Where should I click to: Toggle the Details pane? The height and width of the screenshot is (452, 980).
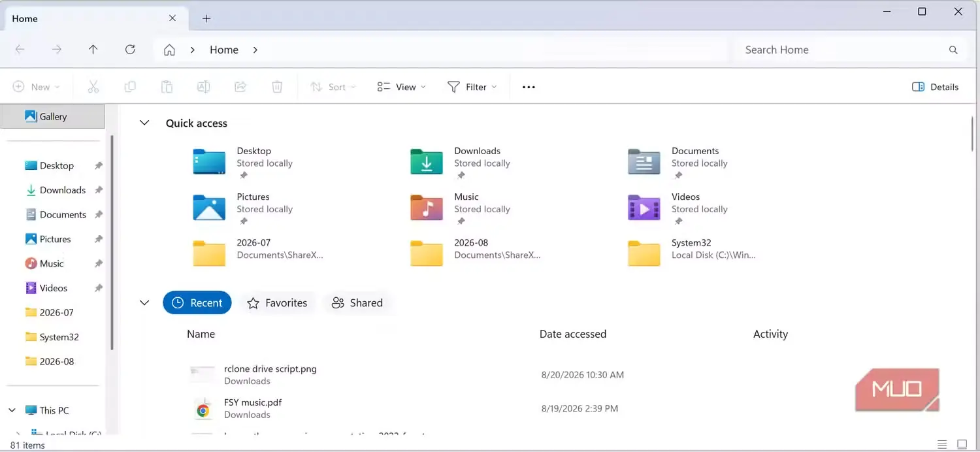935,87
